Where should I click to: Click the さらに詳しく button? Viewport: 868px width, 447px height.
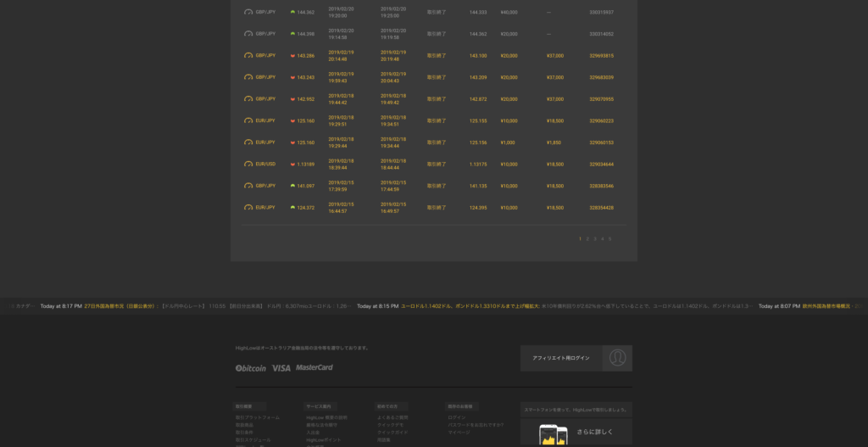pyautogui.click(x=594, y=432)
